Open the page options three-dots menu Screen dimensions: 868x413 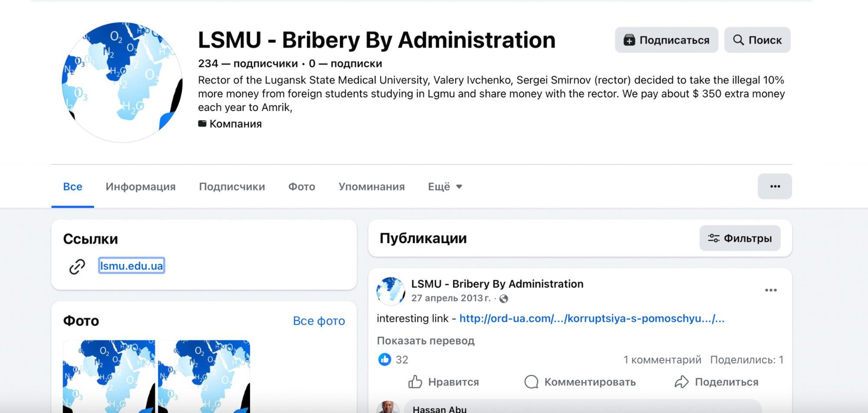click(x=775, y=187)
